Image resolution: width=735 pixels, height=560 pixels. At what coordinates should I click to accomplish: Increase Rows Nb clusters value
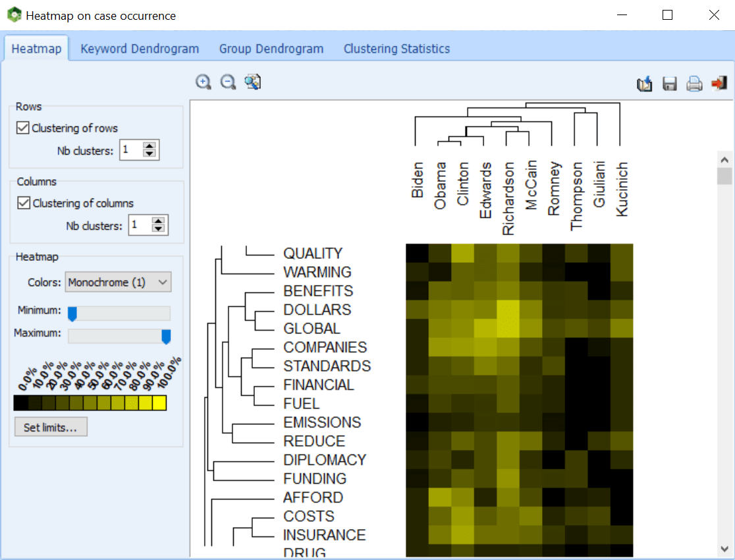coord(150,146)
